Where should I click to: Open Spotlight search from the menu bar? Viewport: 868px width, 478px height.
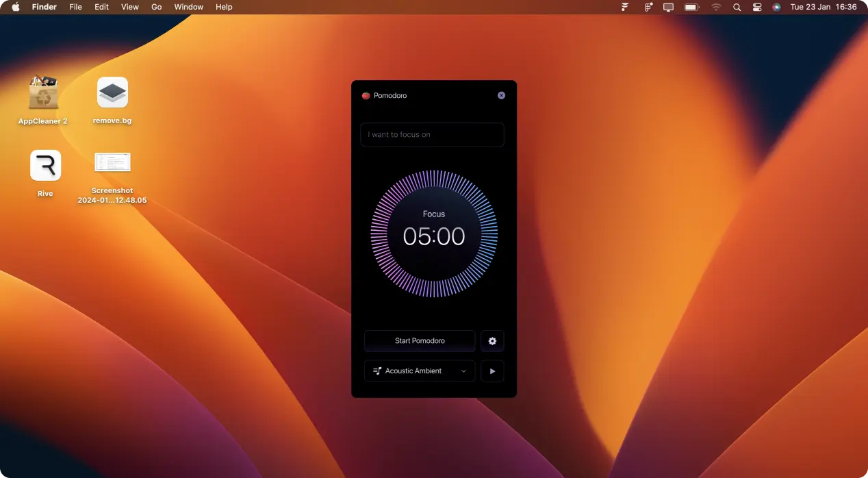[x=737, y=7]
